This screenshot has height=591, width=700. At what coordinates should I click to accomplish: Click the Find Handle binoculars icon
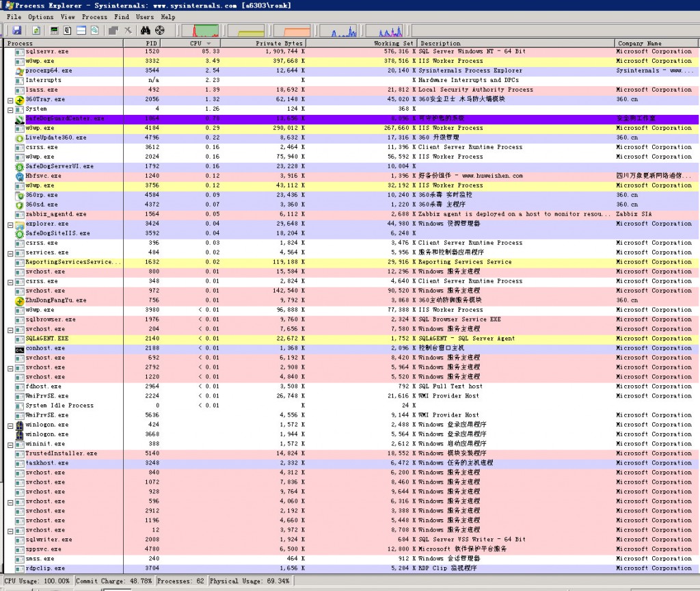click(145, 30)
